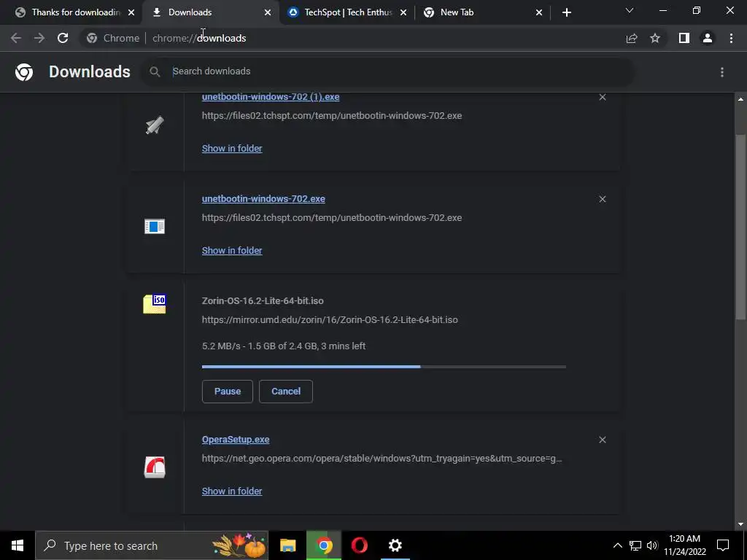Open the taskbar clock showing 1:20 AM
Viewport: 747px width, 560px height.
(x=684, y=545)
